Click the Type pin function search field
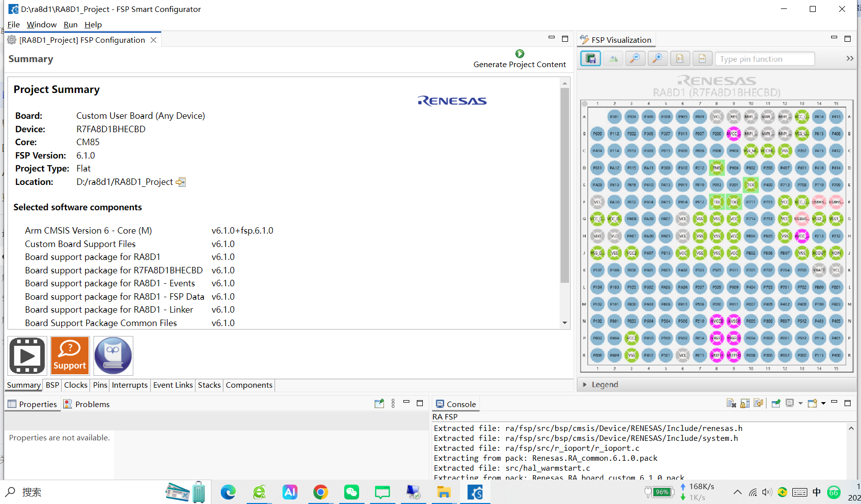This screenshot has height=504, width=861. click(x=765, y=59)
